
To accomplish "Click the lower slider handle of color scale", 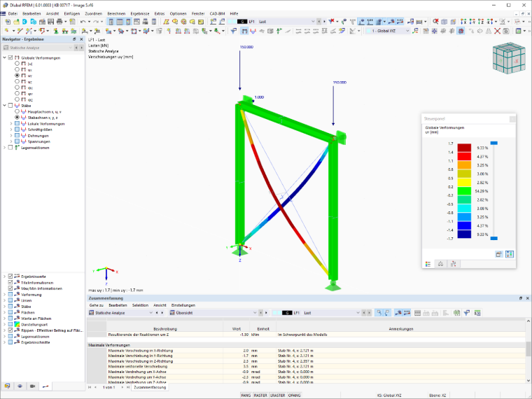I will click(x=494, y=239).
